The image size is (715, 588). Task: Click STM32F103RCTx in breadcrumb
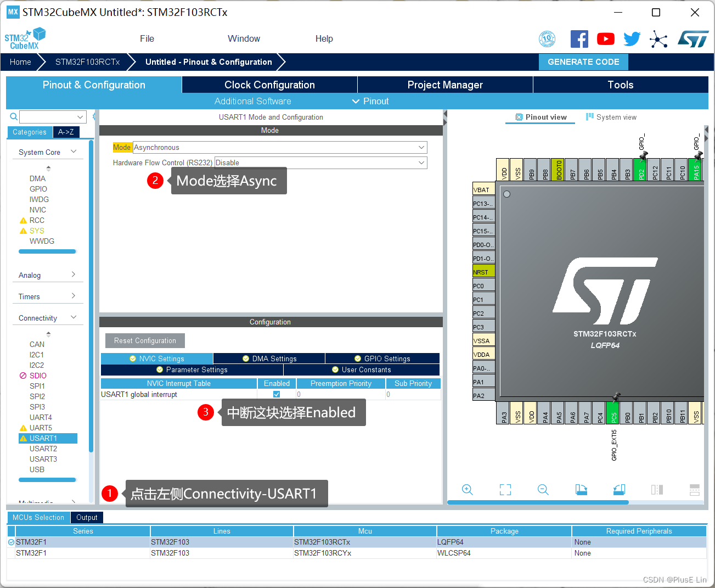[x=88, y=62]
